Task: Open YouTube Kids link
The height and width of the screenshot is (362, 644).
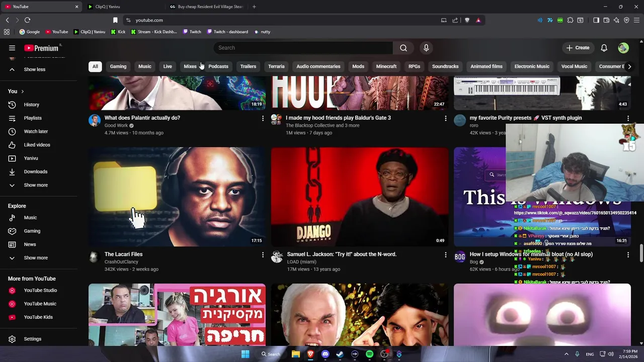Action: (x=39, y=317)
